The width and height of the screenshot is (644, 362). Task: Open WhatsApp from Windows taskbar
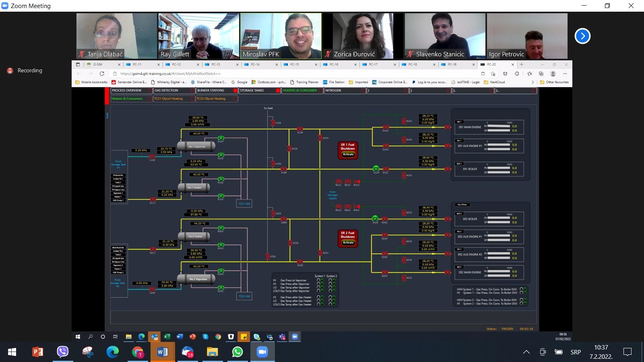[x=237, y=352]
